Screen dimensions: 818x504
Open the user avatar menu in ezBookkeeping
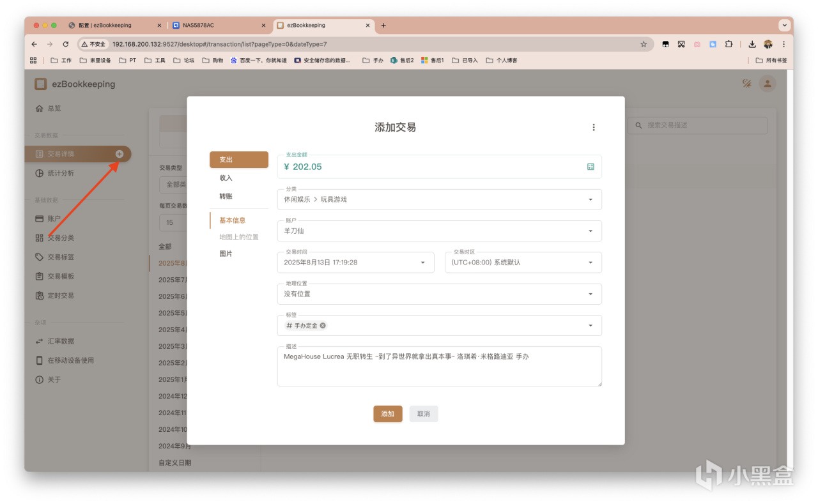coord(768,84)
